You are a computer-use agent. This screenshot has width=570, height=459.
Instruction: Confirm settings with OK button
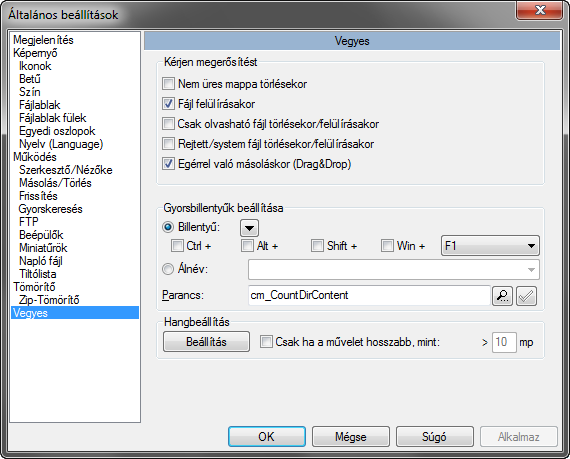267,436
